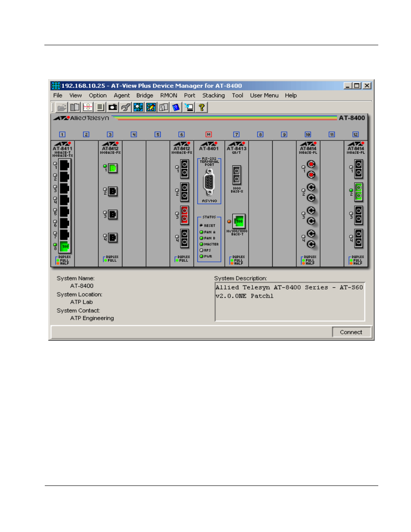Screen dimensions: 411x532
Task: Open the Option menu
Action: pyautogui.click(x=98, y=96)
